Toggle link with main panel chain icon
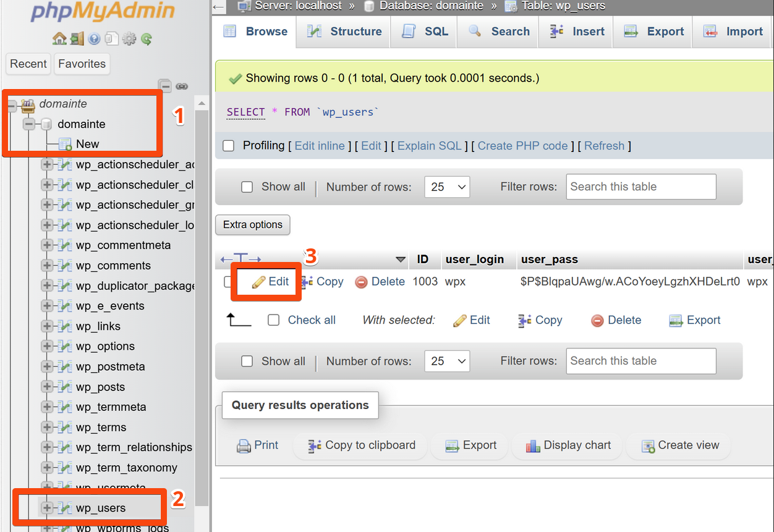 click(x=182, y=87)
